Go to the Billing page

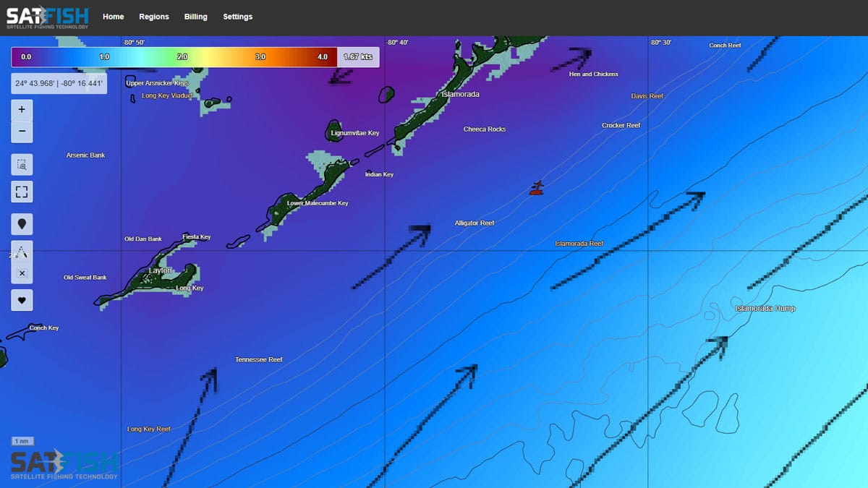pyautogui.click(x=195, y=17)
